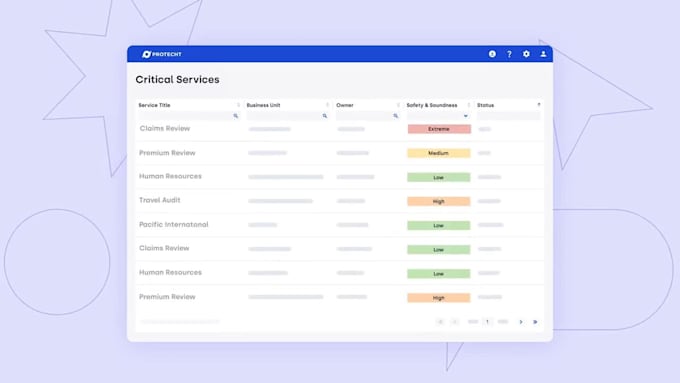The width and height of the screenshot is (680, 383).
Task: Open the user profile icon
Action: [x=543, y=54]
